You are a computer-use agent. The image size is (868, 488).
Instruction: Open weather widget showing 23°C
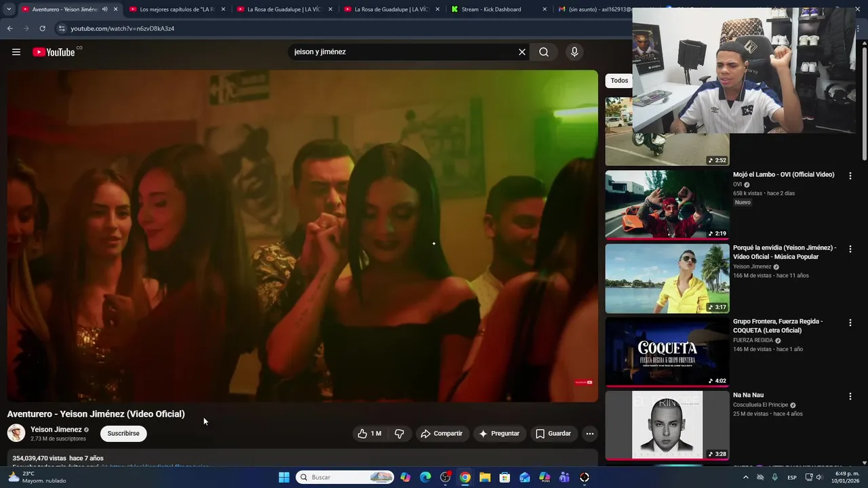click(x=37, y=477)
